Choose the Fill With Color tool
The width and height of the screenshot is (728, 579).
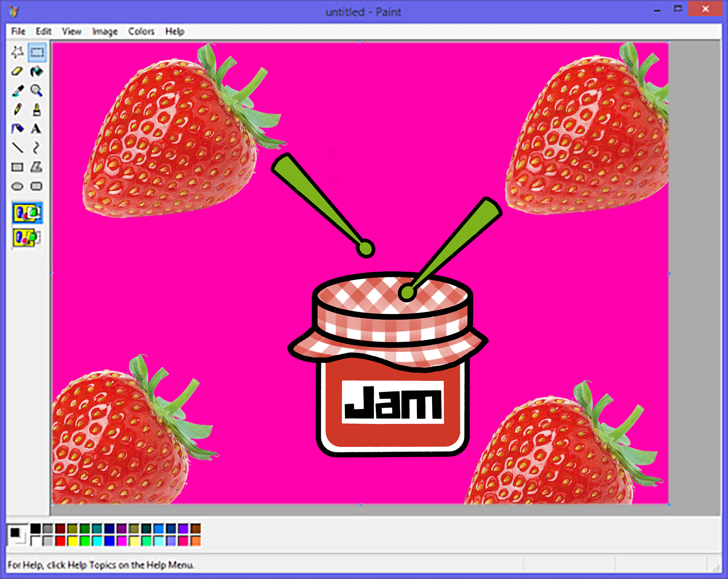tap(36, 72)
